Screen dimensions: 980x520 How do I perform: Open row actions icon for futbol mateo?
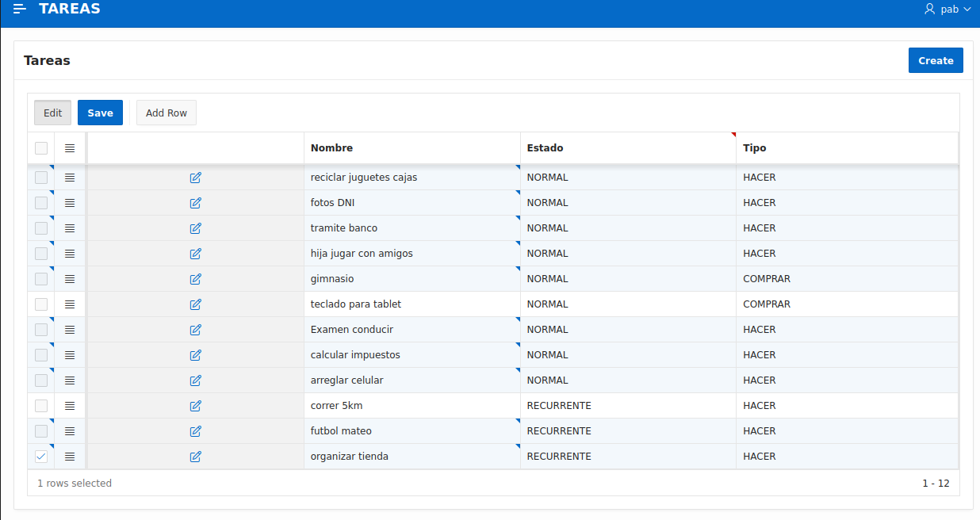pos(69,430)
